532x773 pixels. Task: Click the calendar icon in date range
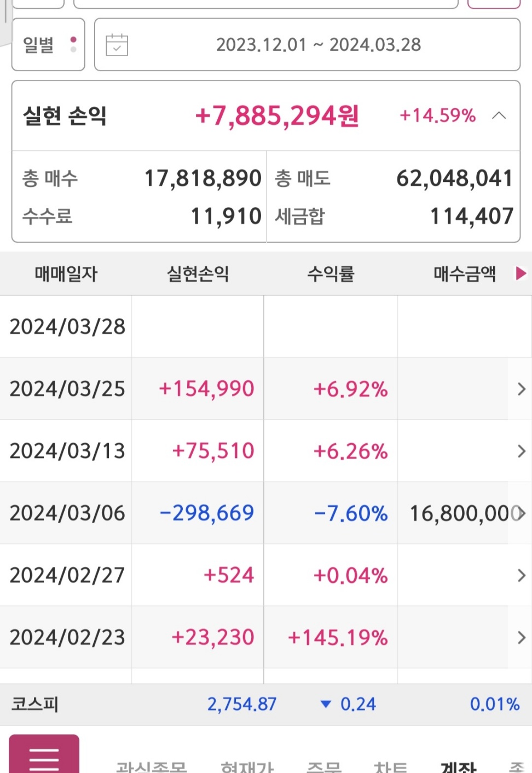117,45
